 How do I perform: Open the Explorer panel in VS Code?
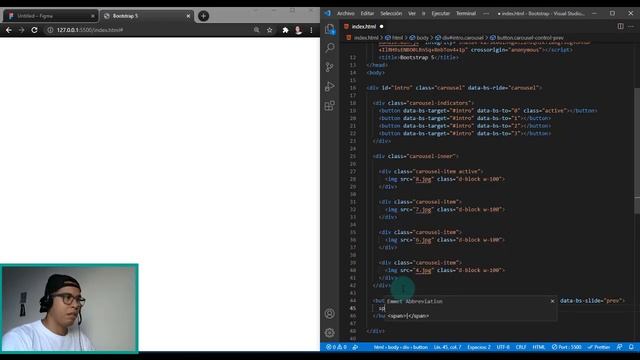click(x=330, y=29)
